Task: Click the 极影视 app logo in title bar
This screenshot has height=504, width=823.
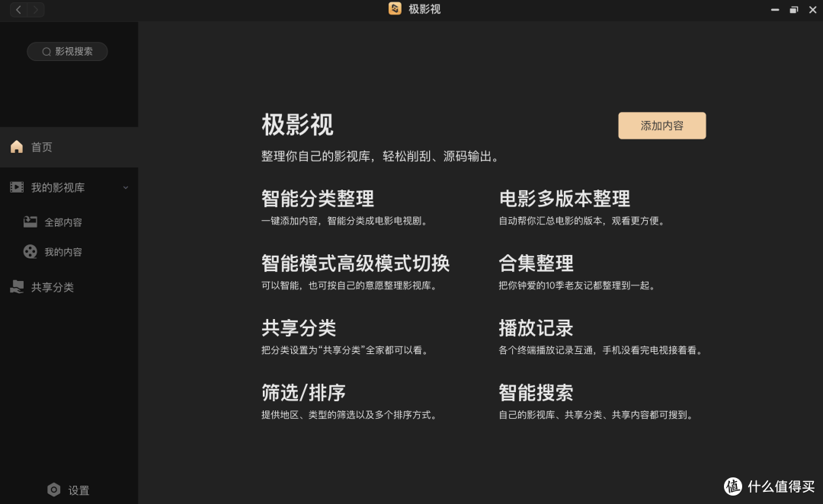Action: [395, 9]
